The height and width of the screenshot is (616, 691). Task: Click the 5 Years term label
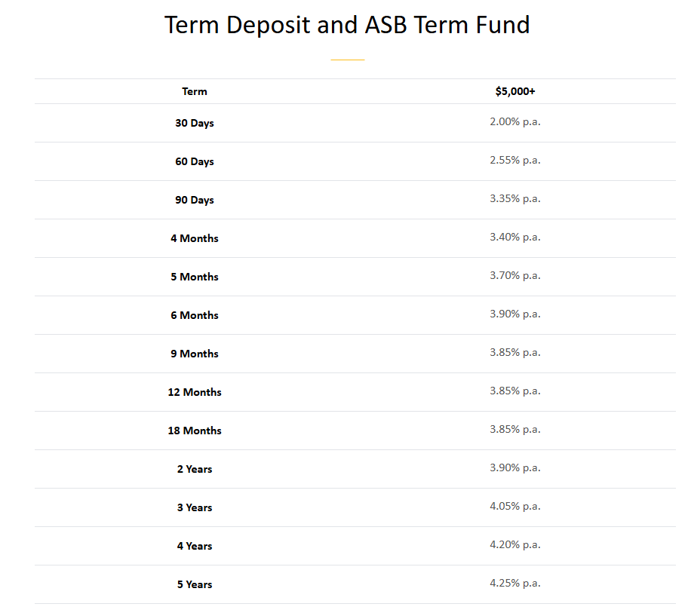coord(195,584)
